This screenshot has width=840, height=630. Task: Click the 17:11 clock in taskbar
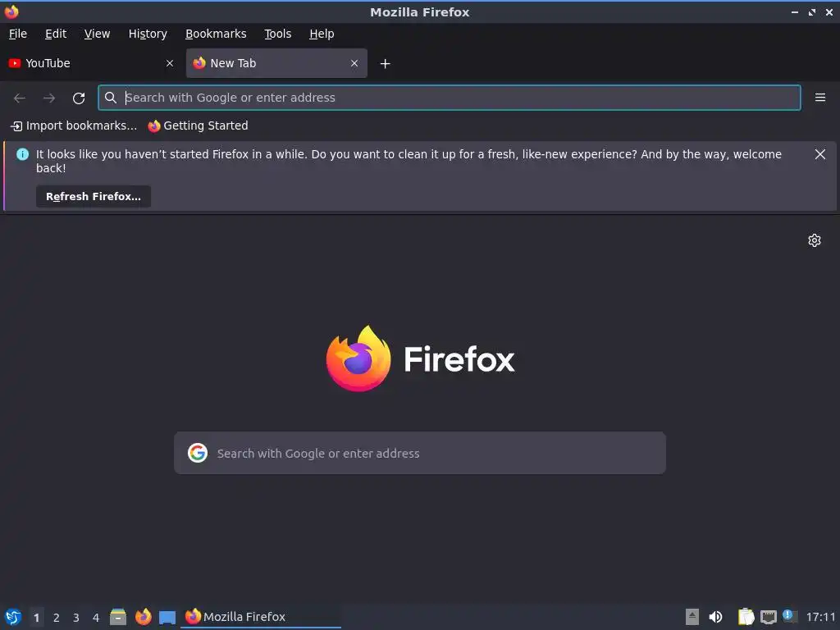820,617
